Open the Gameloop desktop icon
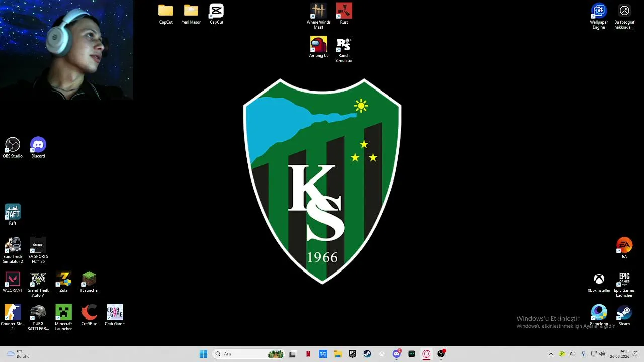Image resolution: width=644 pixels, height=362 pixels. click(x=599, y=315)
